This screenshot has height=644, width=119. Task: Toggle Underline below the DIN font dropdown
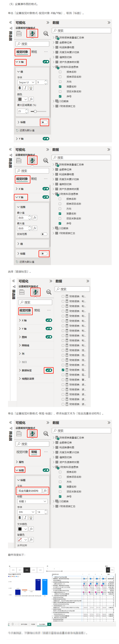click(x=31, y=518)
